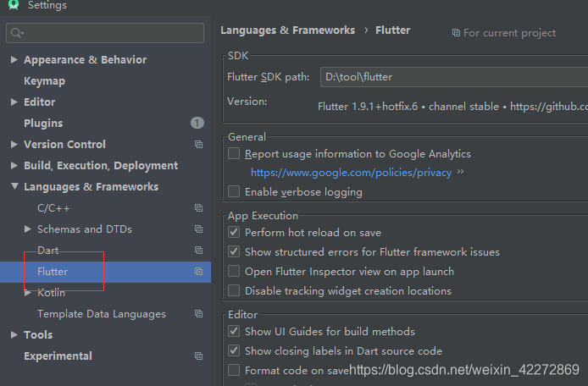Click Languages & Frameworks breadcrumb
Screen dimensions: 588x386
(287, 30)
